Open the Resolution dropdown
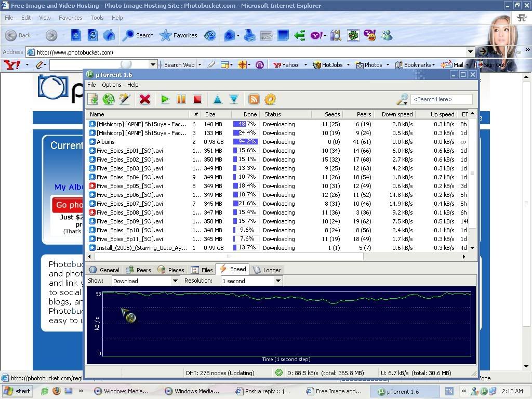532x399 pixels. 278,281
